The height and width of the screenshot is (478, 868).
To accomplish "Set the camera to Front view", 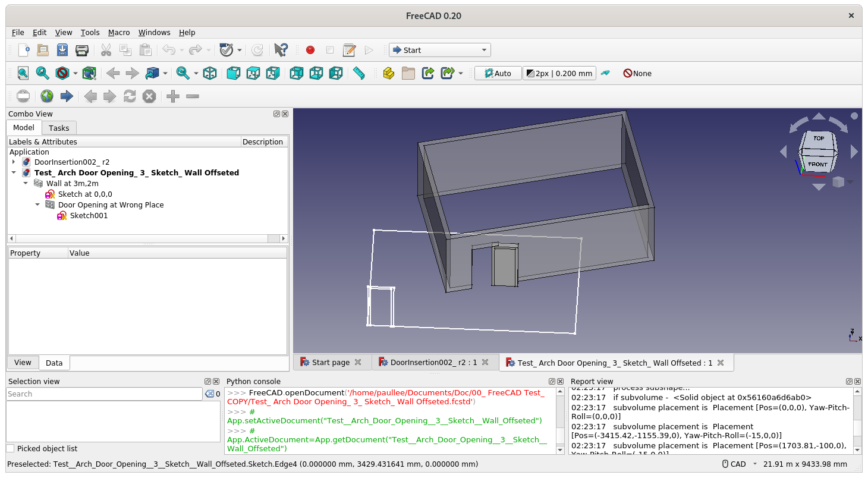I will (233, 73).
